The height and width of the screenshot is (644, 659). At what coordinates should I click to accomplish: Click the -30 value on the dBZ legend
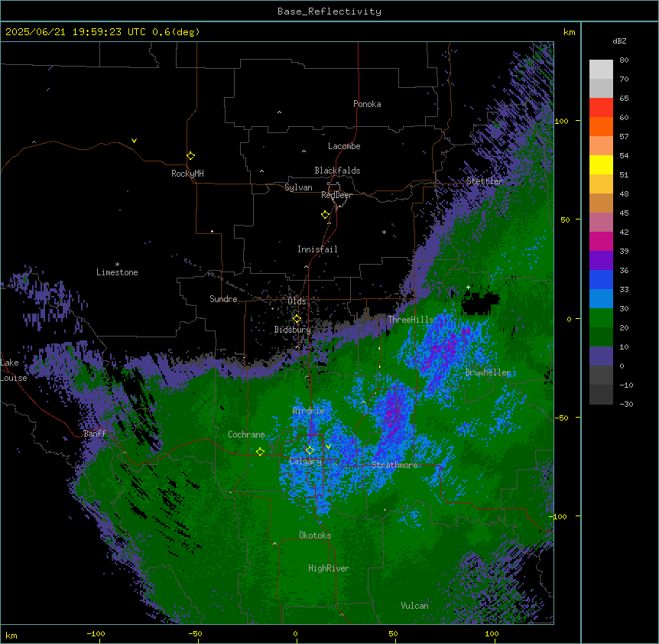pos(626,404)
